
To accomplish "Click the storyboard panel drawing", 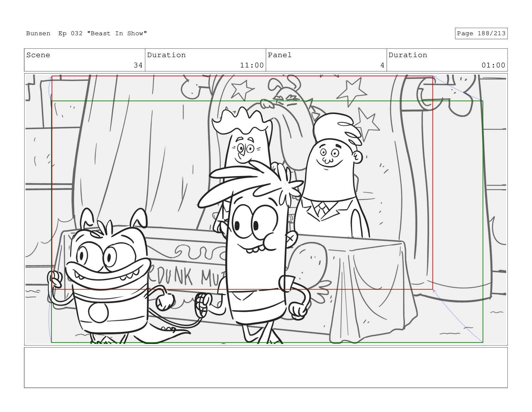I will 266,209.
